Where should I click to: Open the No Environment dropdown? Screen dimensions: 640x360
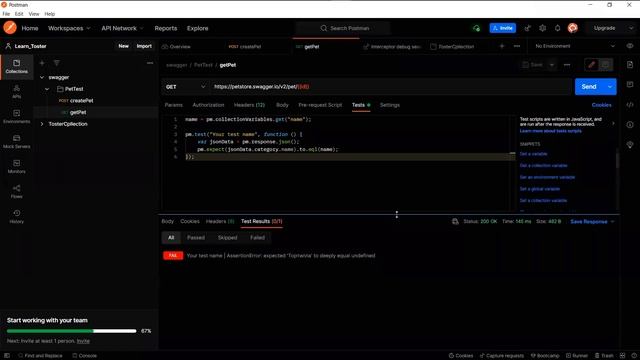575,46
